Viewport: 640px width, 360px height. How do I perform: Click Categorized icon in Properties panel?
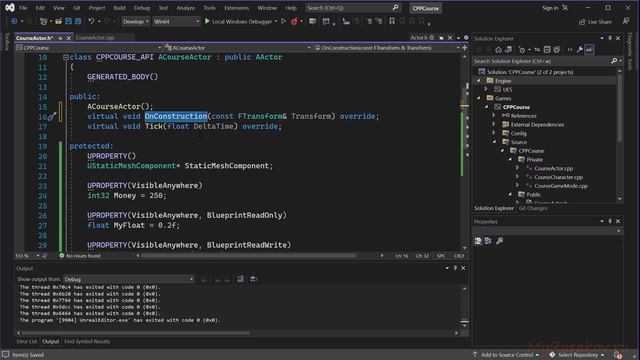478,241
